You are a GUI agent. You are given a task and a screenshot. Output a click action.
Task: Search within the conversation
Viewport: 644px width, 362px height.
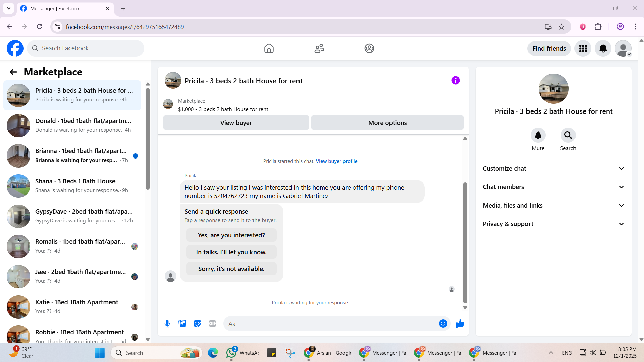click(x=568, y=135)
